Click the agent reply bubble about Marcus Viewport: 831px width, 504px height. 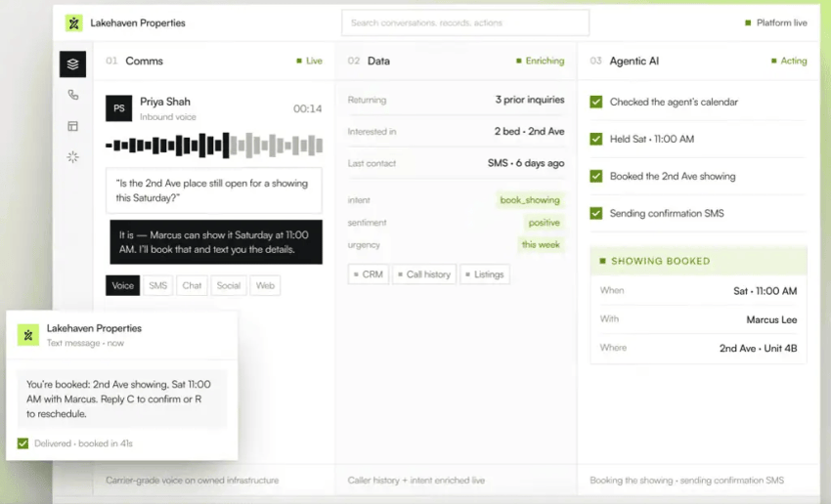coord(216,242)
